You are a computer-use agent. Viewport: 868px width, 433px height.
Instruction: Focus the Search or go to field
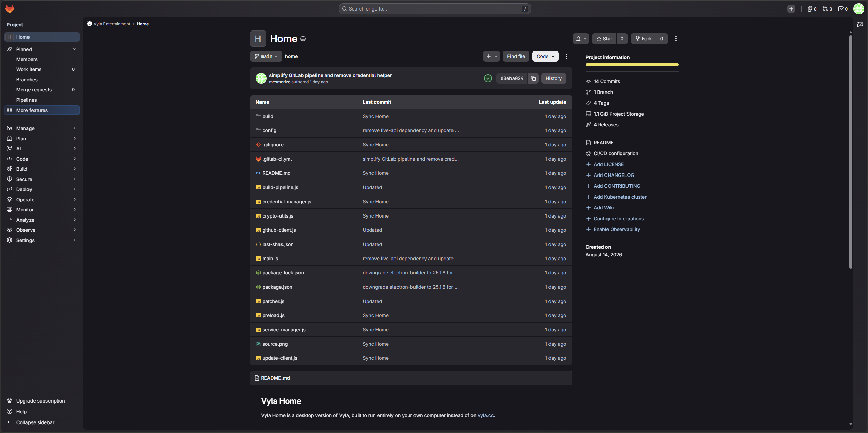pyautogui.click(x=435, y=9)
